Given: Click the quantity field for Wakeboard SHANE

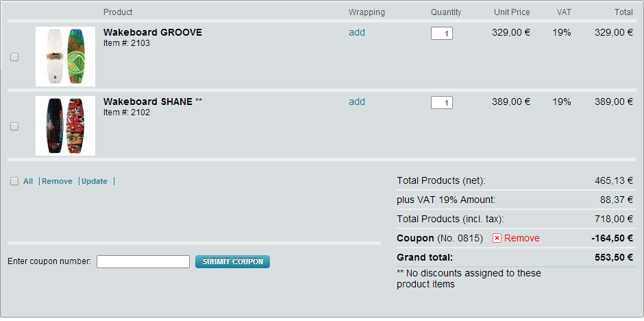Looking at the screenshot, I should point(441,102).
